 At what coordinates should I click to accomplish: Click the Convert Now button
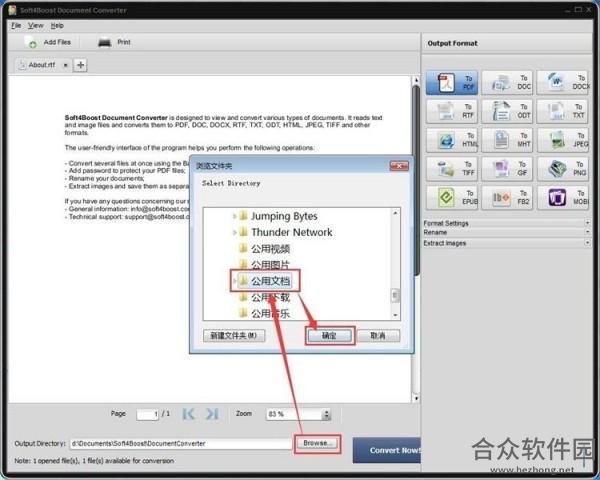387,450
